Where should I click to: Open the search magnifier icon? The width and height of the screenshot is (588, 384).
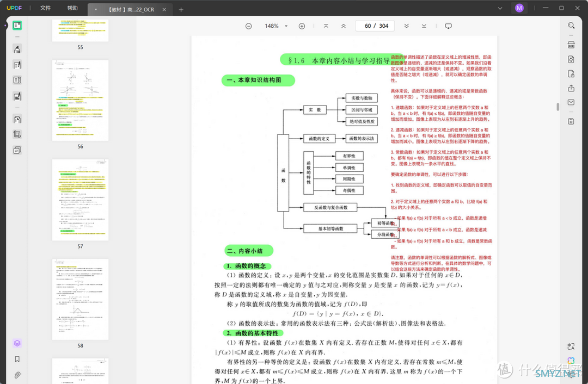[x=571, y=26]
